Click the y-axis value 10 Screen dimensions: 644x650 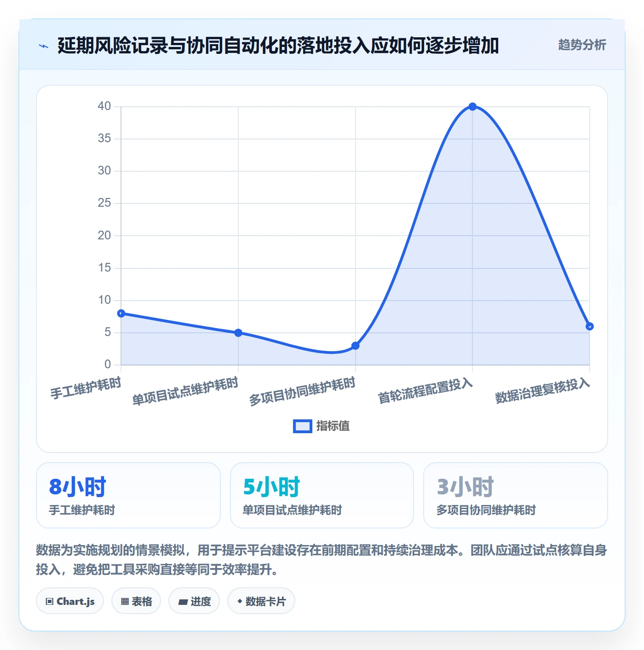click(104, 300)
